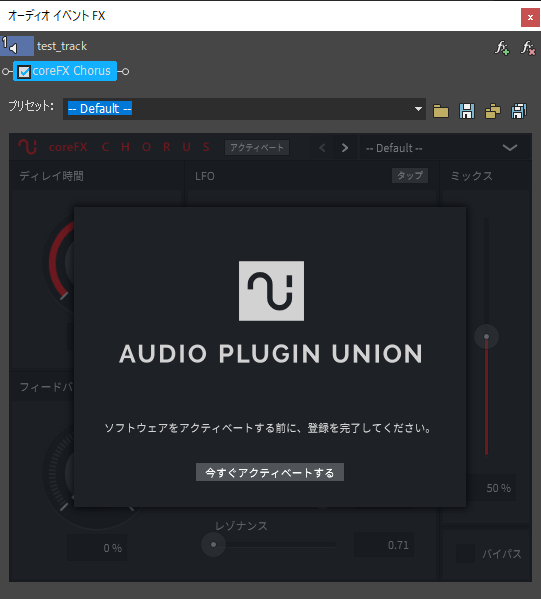Click the アクティベート header button
Screen dimensions: 541x599
tap(257, 147)
